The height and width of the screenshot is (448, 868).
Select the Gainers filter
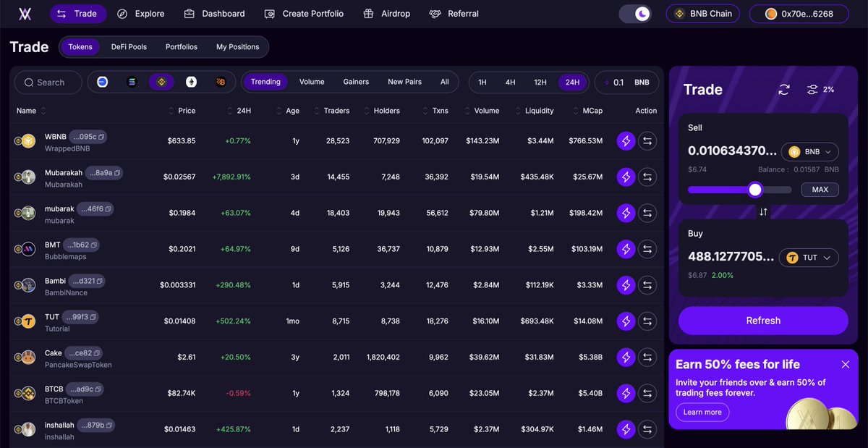tap(356, 83)
